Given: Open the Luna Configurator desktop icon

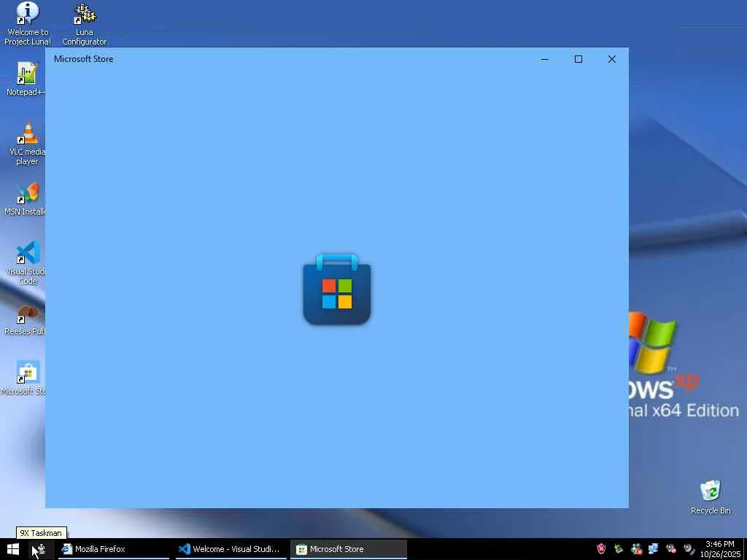Looking at the screenshot, I should coord(85,23).
